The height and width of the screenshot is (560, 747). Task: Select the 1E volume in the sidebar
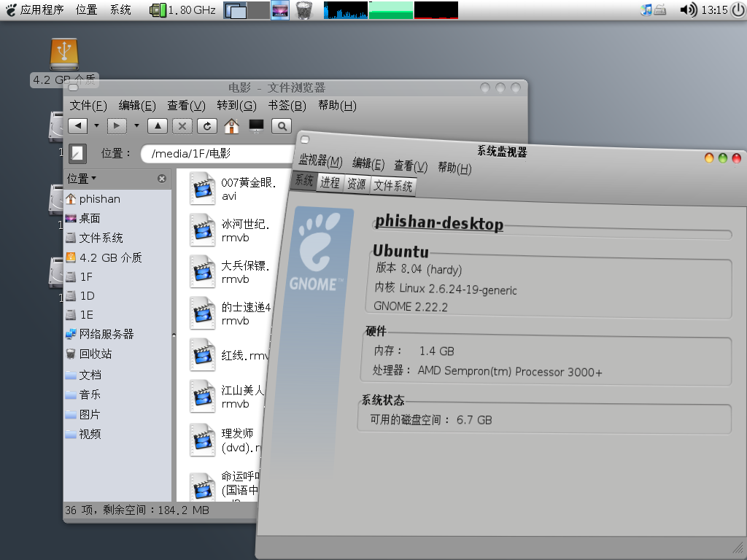click(80, 315)
